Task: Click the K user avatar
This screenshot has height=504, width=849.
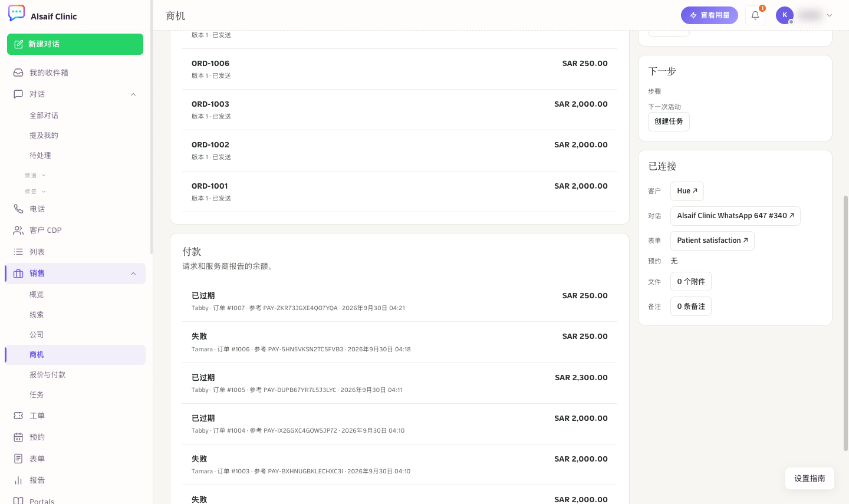Action: [x=785, y=15]
